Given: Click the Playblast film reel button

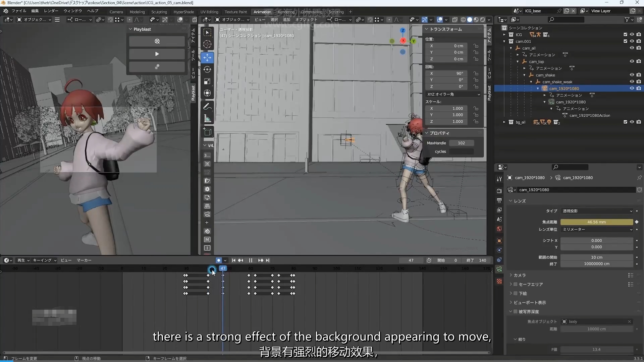Looking at the screenshot, I should click(157, 41).
